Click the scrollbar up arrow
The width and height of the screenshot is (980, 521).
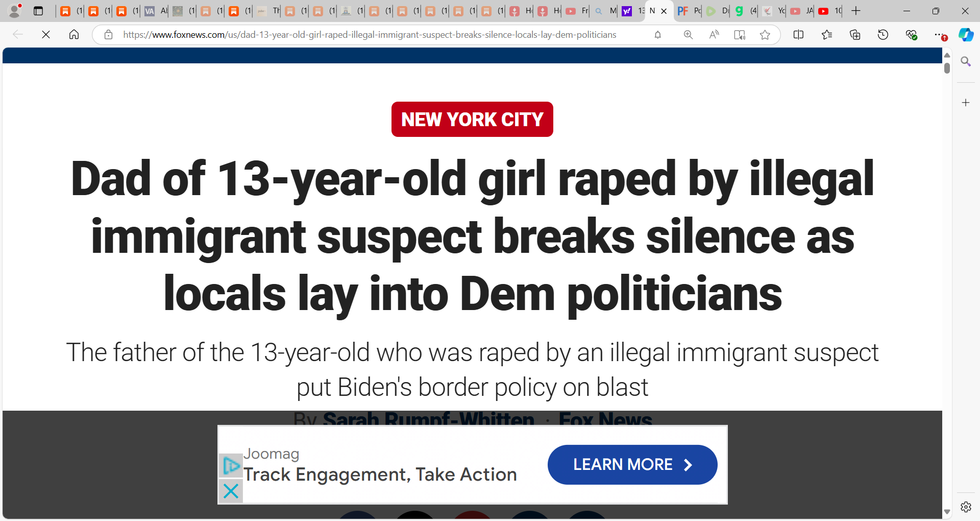947,55
